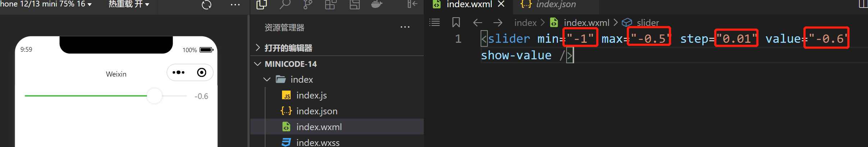Click the step attribute value "0.01"
868x147 pixels.
(737, 38)
